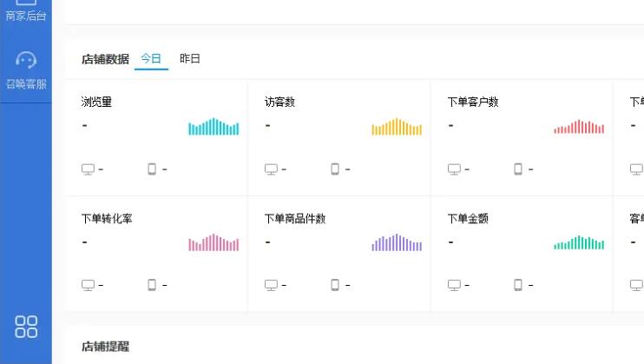Click the pink 下单转化率 bar chart

point(214,242)
